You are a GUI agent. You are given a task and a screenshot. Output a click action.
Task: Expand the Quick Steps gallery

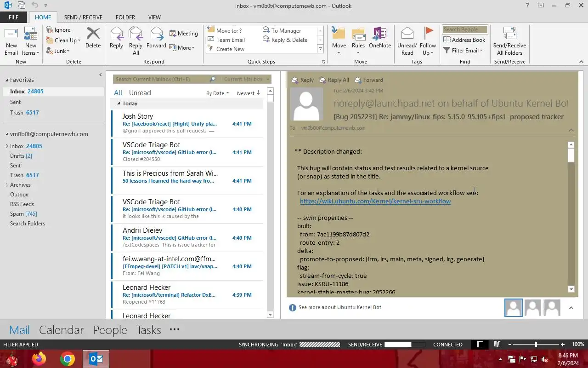[320, 49]
